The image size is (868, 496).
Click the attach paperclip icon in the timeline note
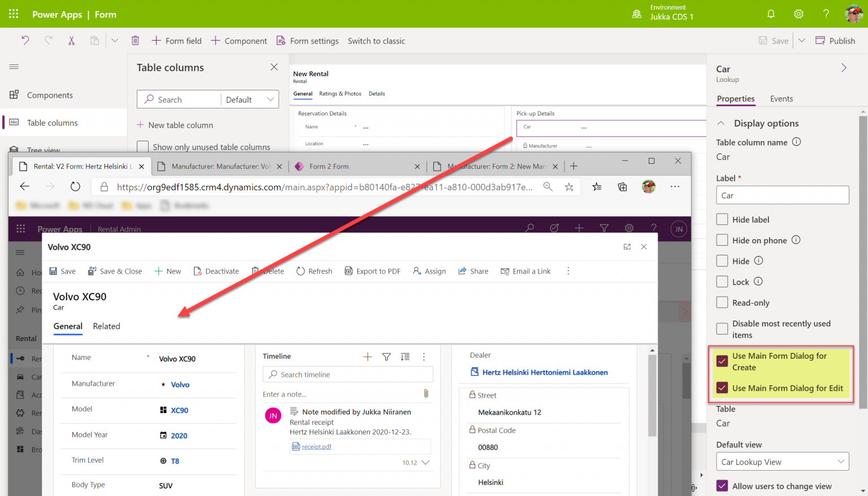coord(426,393)
